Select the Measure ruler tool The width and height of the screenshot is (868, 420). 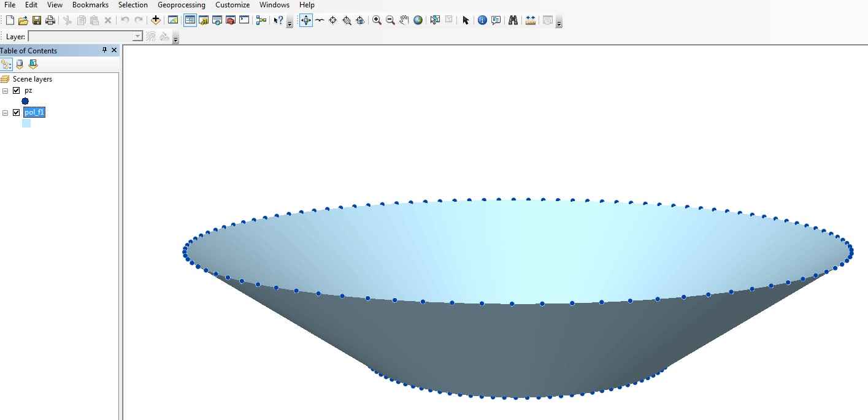pos(531,20)
